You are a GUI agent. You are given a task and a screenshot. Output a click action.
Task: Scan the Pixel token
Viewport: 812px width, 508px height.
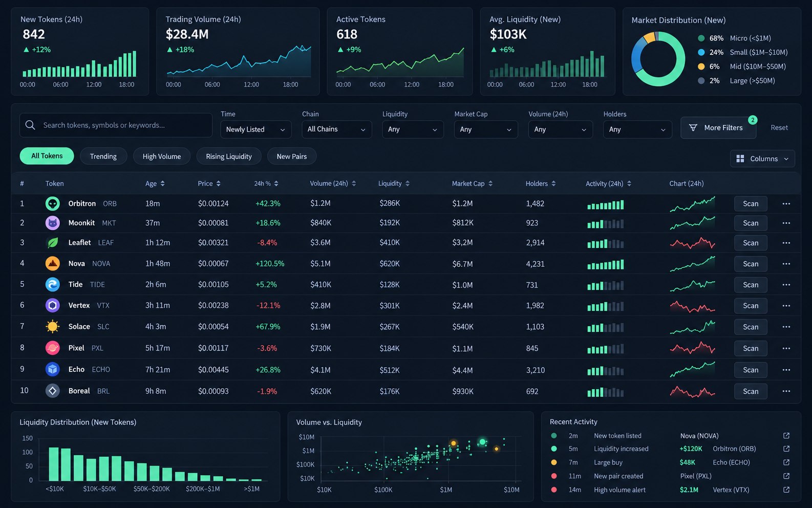(751, 348)
